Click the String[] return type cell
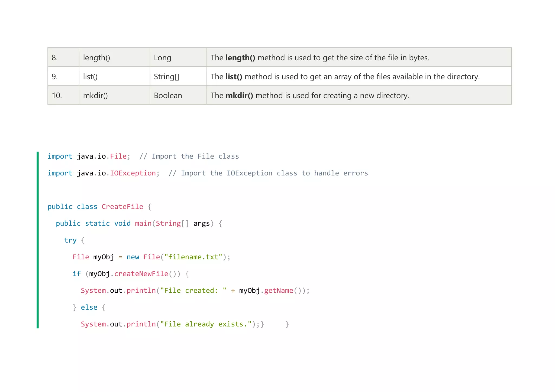The width and height of the screenshot is (555, 392). pos(166,77)
